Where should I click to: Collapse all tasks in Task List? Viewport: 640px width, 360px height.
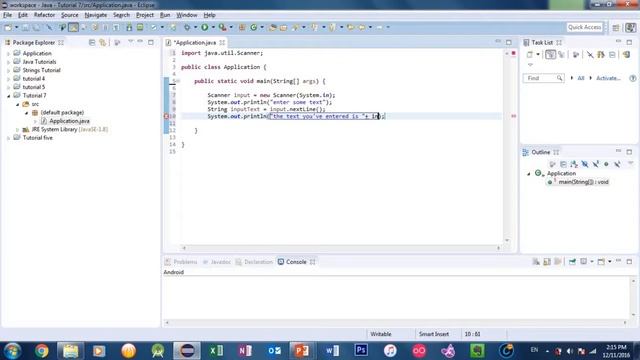tap(612, 54)
